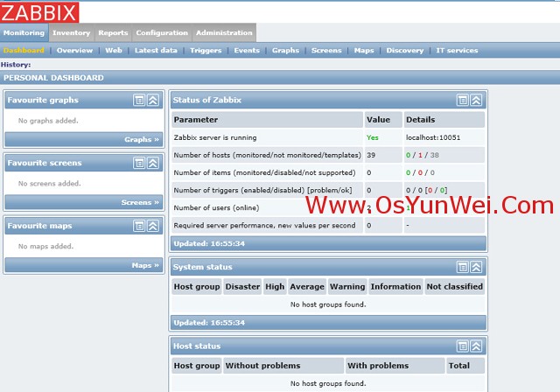Follow the Screens » link

coord(140,203)
